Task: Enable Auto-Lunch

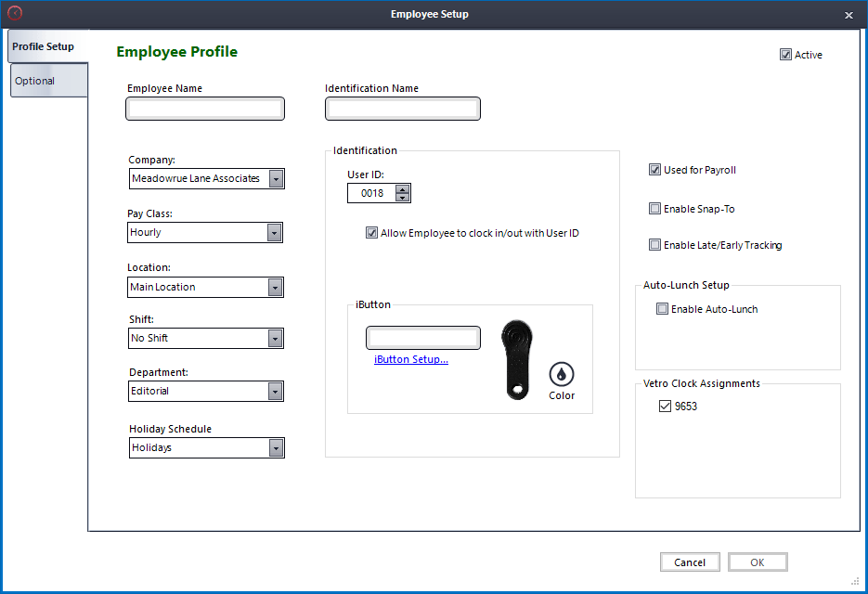Action: pyautogui.click(x=663, y=308)
